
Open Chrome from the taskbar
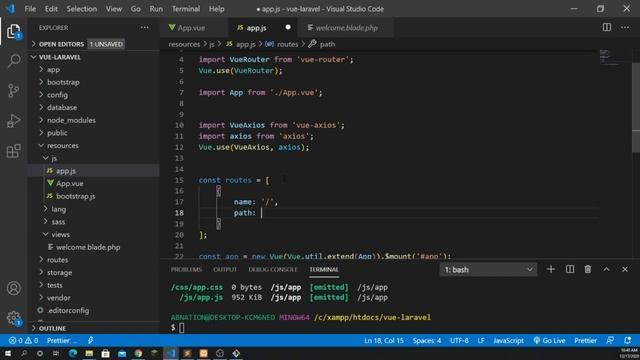(x=138, y=353)
